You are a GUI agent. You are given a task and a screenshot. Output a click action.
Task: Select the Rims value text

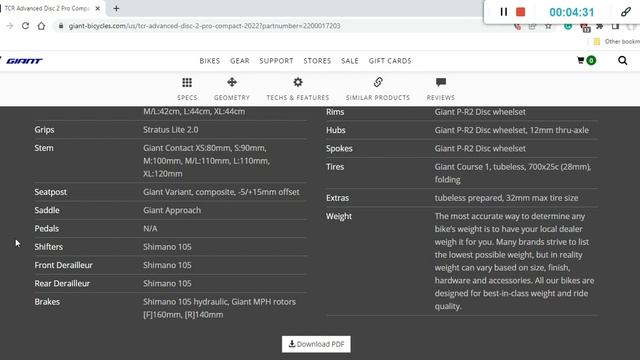[480, 112]
